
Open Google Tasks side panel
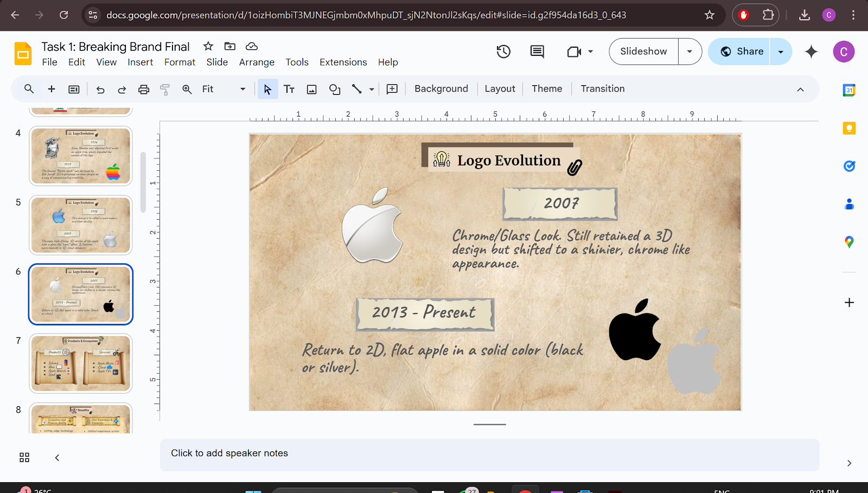tap(849, 166)
